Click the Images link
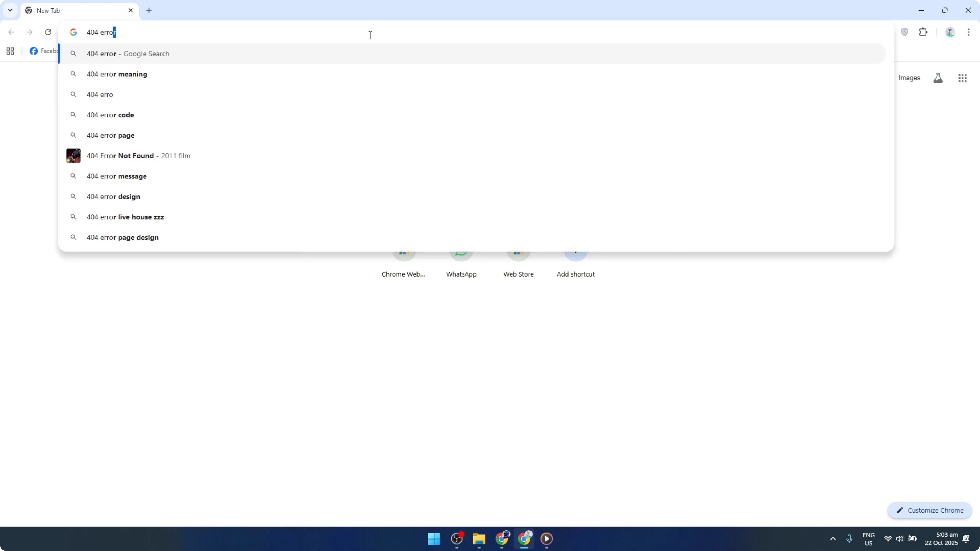 (910, 78)
